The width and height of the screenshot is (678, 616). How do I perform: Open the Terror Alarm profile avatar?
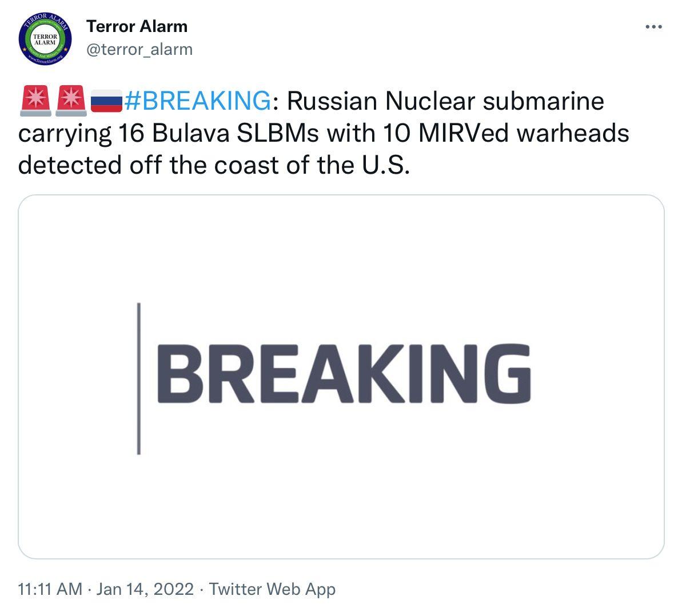(45, 39)
